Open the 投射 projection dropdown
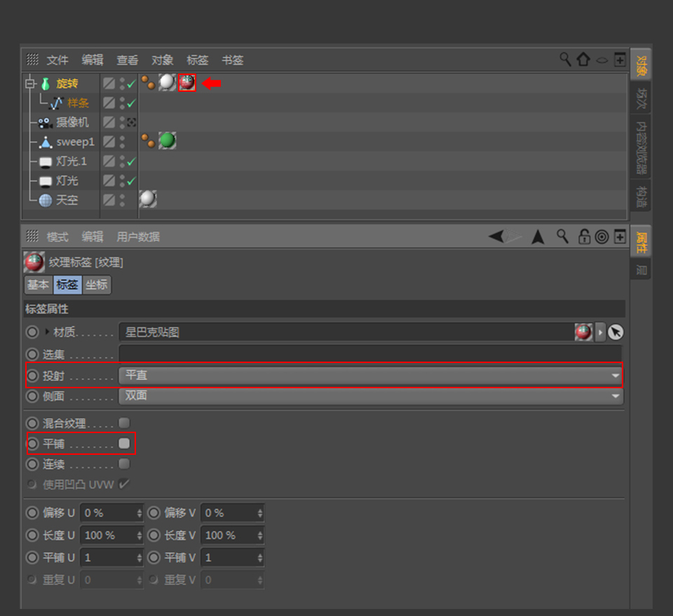Screen dimensions: 673x616 coord(370,376)
